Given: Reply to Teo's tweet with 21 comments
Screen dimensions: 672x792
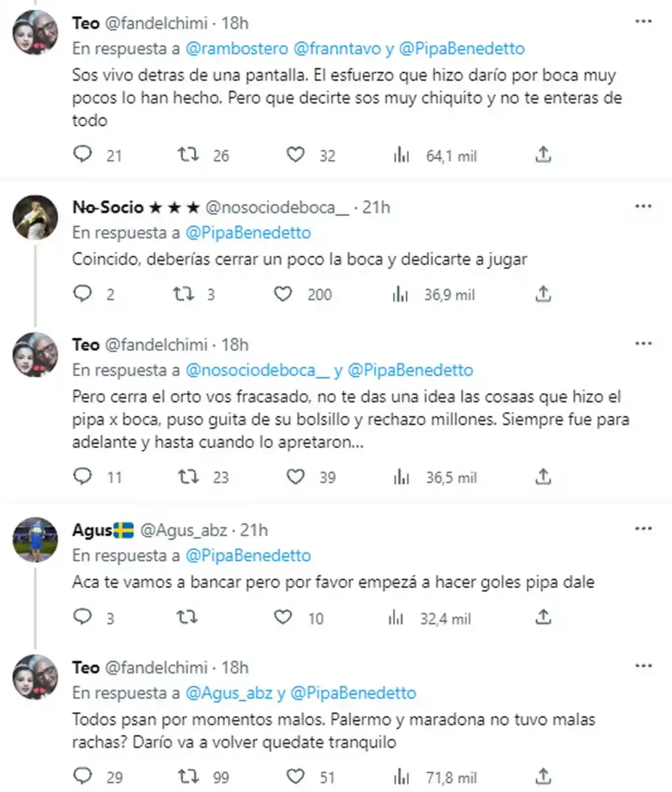Looking at the screenshot, I should click(x=83, y=155).
